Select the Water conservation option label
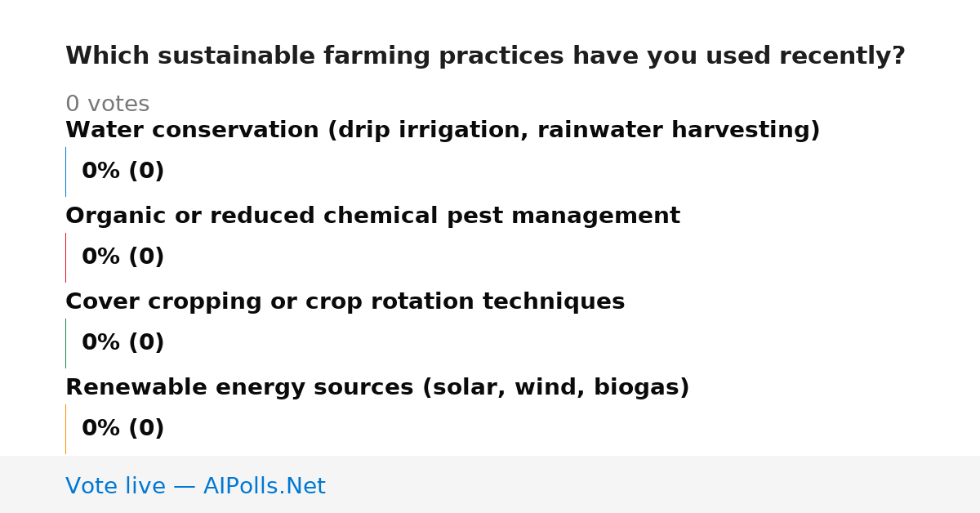Image resolution: width=980 pixels, height=513 pixels. 443,131
